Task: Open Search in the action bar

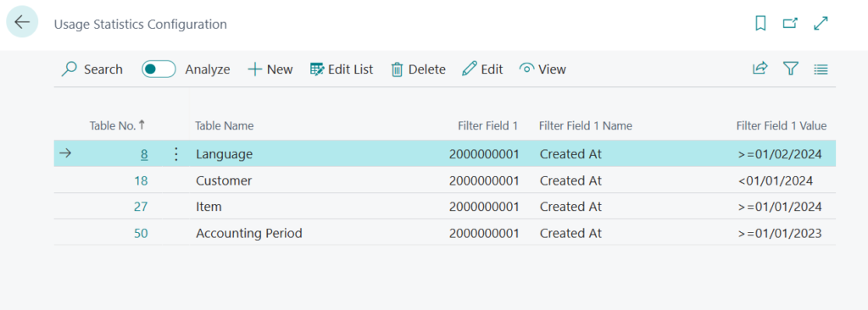Action: click(92, 69)
